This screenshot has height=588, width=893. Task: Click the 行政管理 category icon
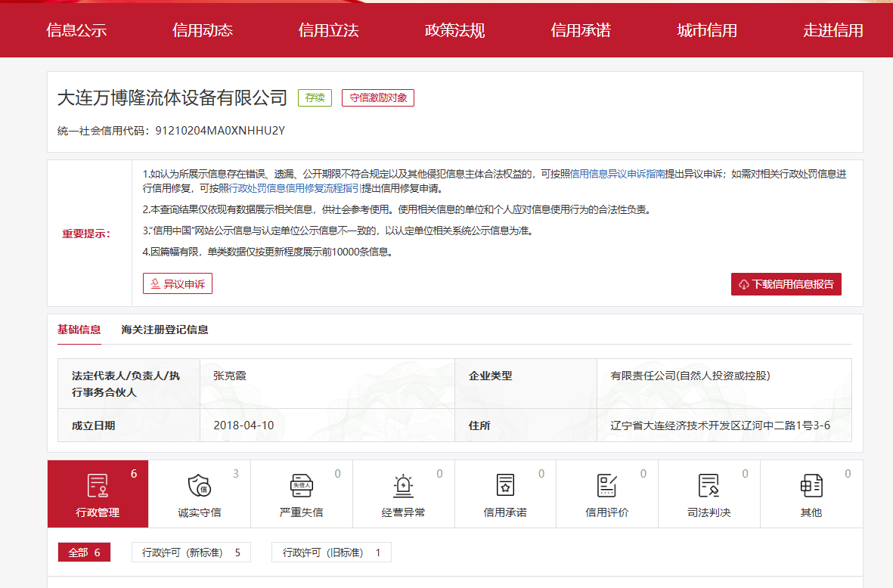point(98,485)
